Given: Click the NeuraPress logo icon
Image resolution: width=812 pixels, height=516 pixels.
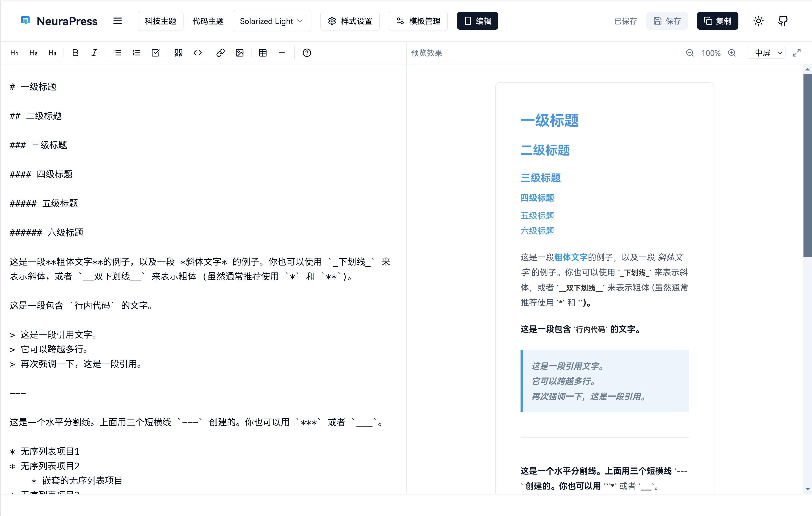Looking at the screenshot, I should point(25,21).
